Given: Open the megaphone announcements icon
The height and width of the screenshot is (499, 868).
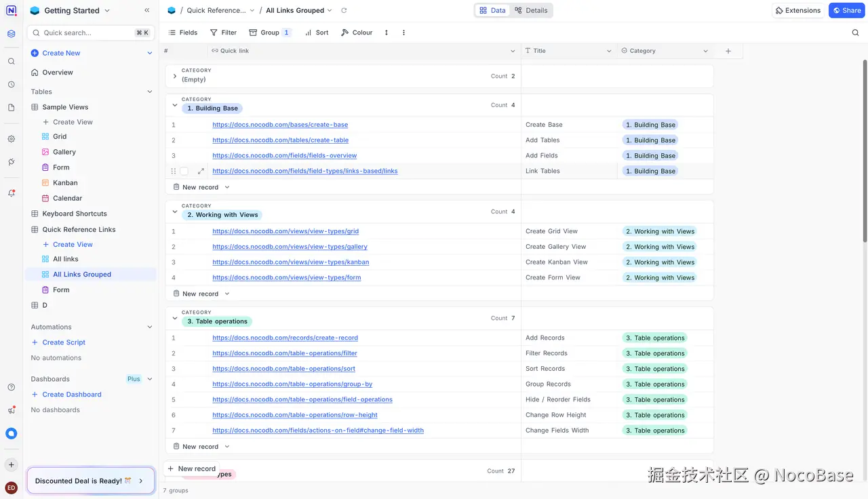Looking at the screenshot, I should pyautogui.click(x=11, y=410).
